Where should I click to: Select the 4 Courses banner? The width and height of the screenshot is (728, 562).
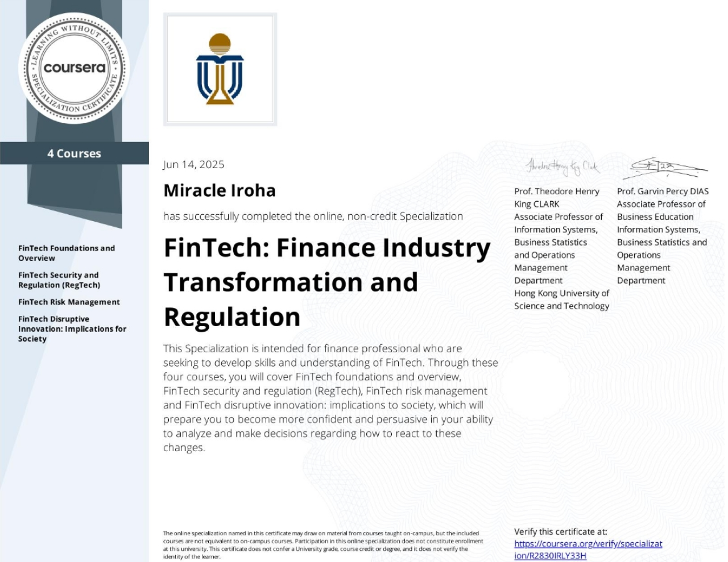(74, 153)
